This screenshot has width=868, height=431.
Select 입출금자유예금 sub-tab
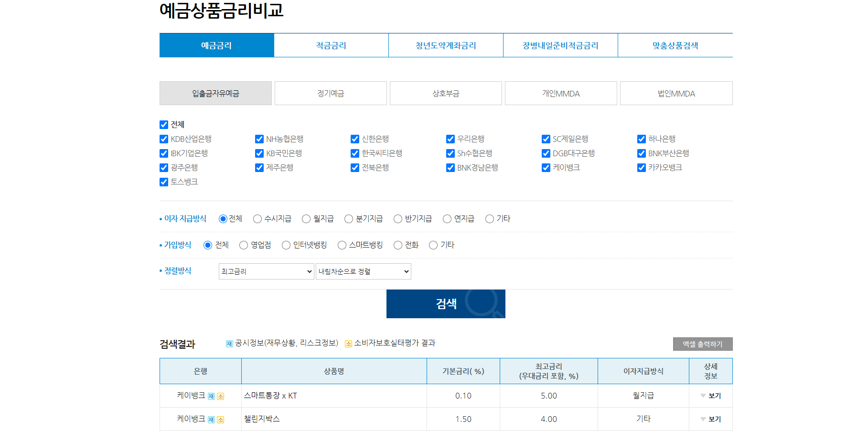pos(215,93)
